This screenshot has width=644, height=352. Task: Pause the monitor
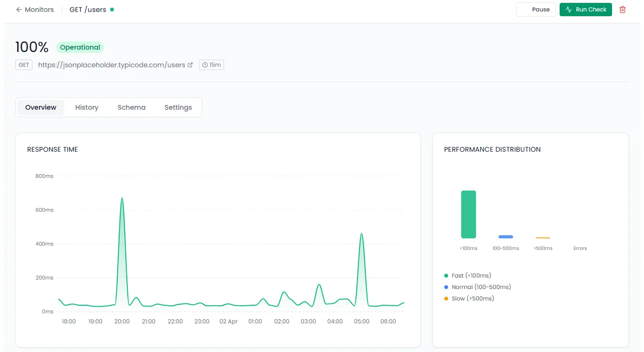[x=536, y=9]
